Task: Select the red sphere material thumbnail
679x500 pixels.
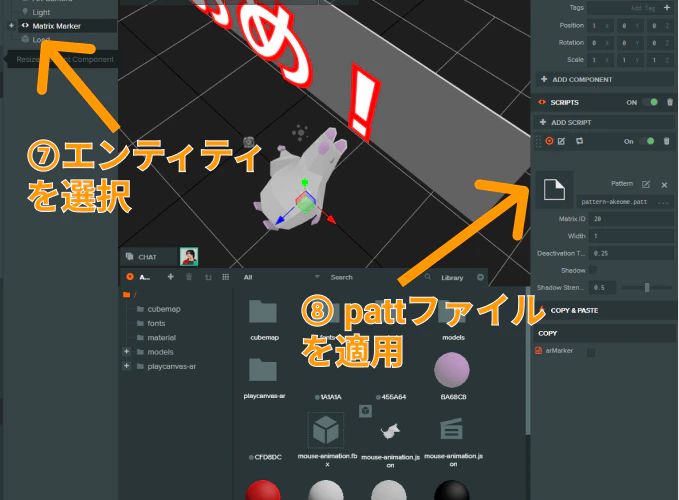Action: pyautogui.click(x=263, y=490)
